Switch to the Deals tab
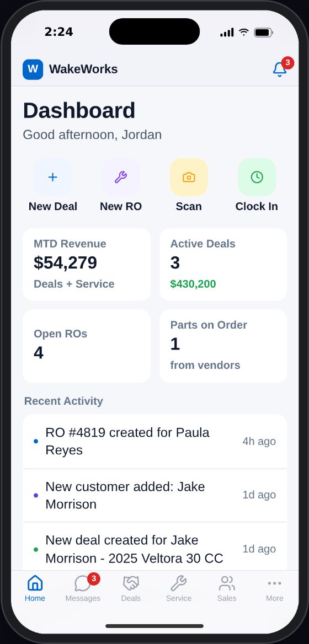This screenshot has width=309, height=644. [131, 588]
